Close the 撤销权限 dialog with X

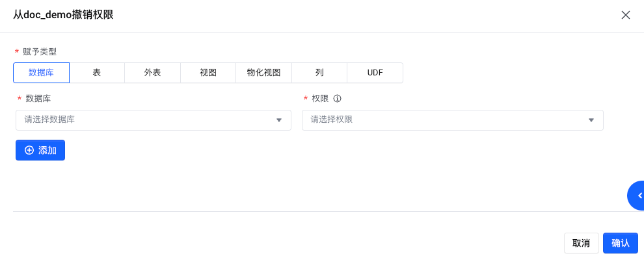626,15
